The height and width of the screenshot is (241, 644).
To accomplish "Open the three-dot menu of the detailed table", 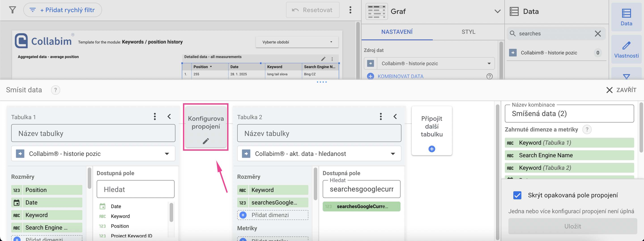I will pyautogui.click(x=332, y=59).
